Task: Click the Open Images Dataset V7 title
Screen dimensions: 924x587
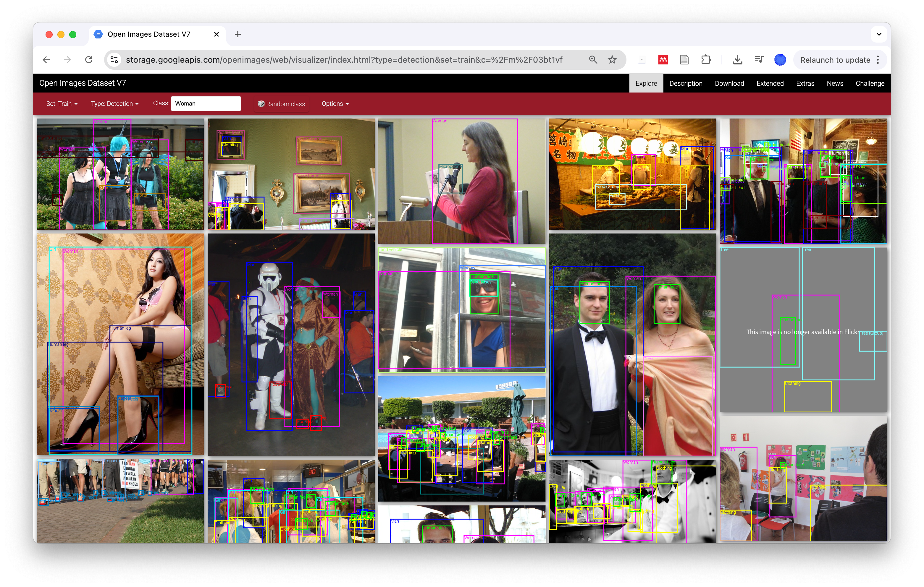Action: click(83, 83)
